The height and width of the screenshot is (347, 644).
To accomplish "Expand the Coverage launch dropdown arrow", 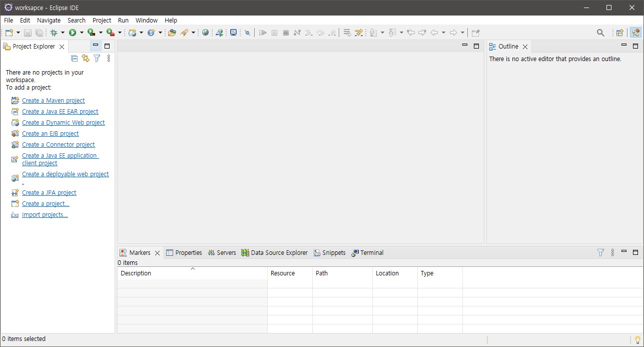I will coord(101,33).
